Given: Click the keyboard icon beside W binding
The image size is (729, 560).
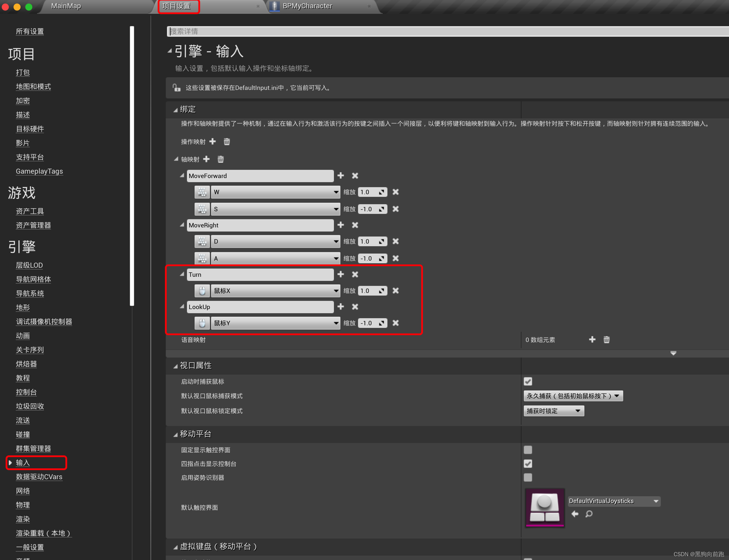Looking at the screenshot, I should click(x=202, y=192).
